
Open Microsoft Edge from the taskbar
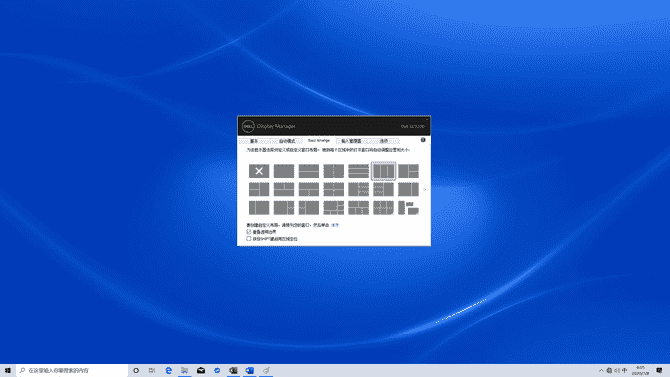(168, 371)
